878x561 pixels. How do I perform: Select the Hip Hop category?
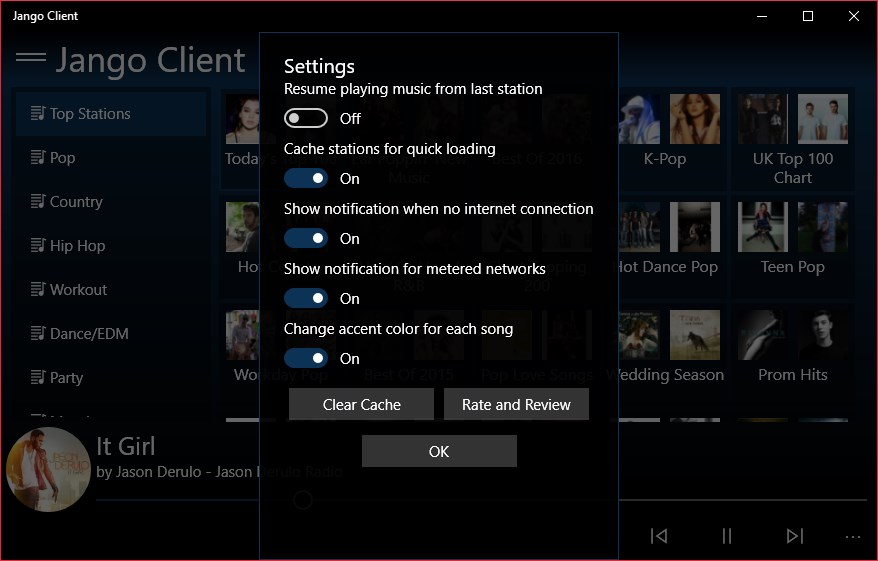(111, 246)
